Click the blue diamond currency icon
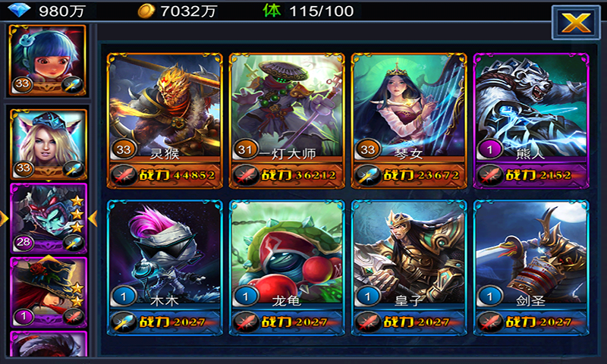Screen dimensions: 607x364 (18, 10)
